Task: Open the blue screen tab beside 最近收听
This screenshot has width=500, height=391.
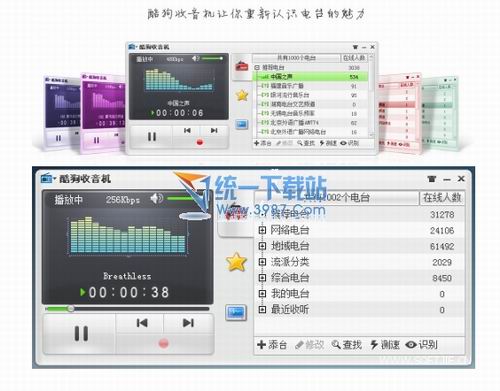Action: pyautogui.click(x=236, y=312)
